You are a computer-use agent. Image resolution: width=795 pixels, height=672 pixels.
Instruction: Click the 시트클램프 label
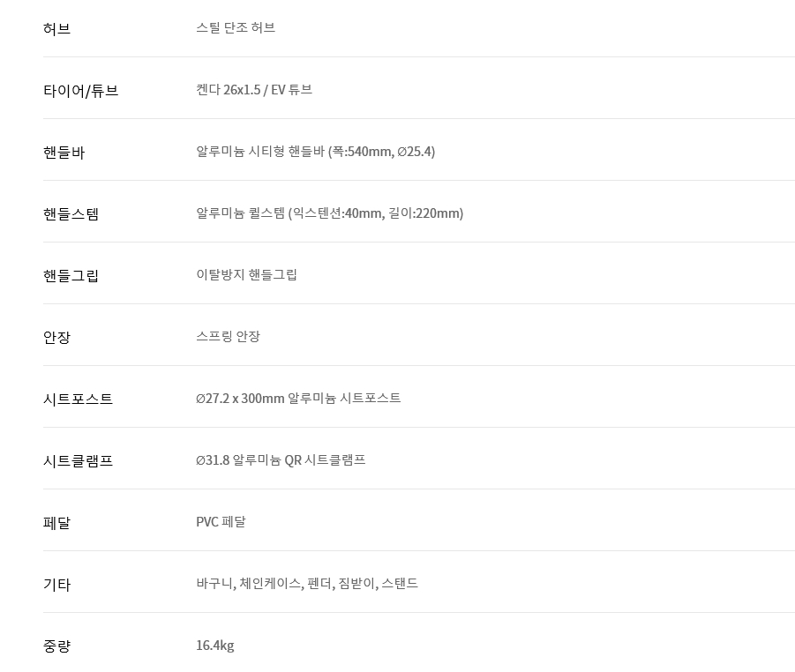(x=78, y=461)
